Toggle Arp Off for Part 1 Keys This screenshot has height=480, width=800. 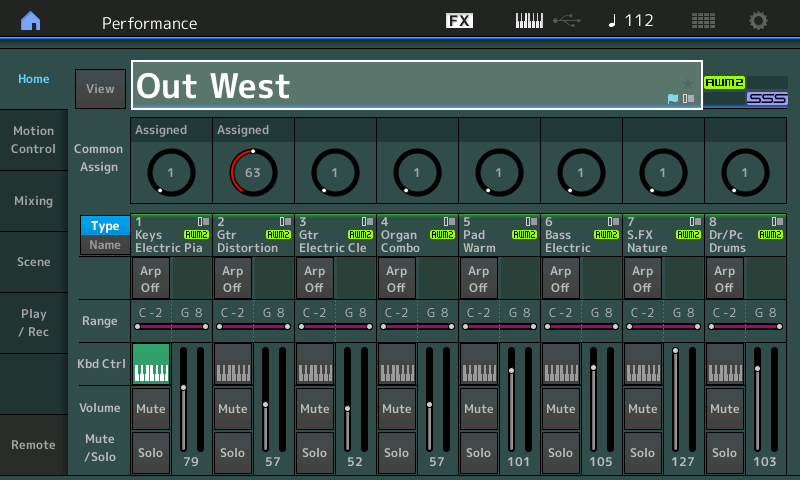150,279
